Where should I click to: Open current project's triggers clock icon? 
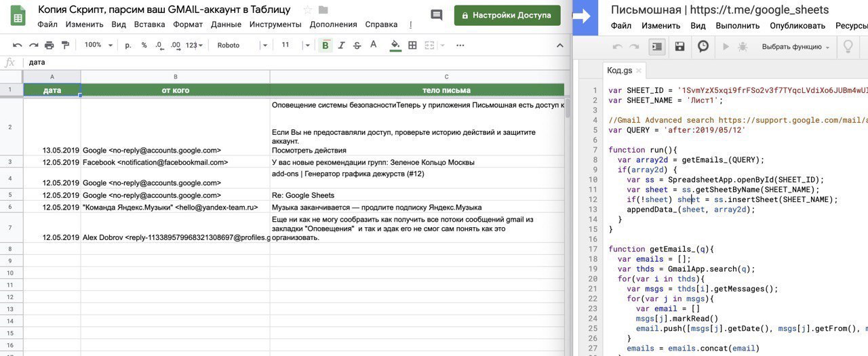(x=703, y=47)
